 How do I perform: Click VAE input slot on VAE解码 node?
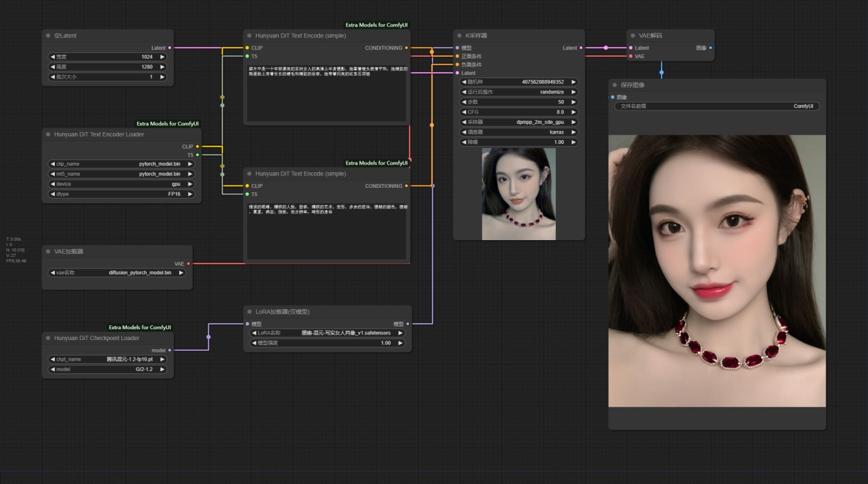631,56
